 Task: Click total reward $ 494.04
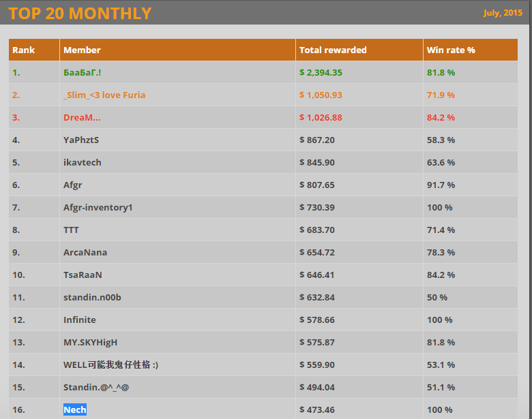317,387
